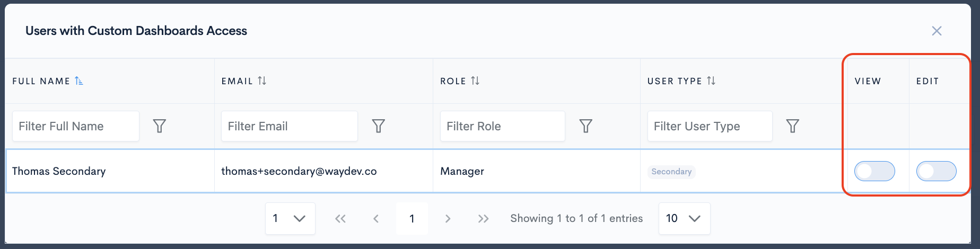
Task: Sort the table by User Type
Action: [711, 81]
